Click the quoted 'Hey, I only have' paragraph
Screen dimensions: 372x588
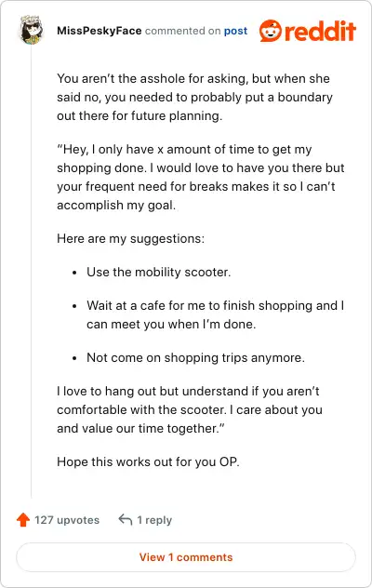click(201, 177)
